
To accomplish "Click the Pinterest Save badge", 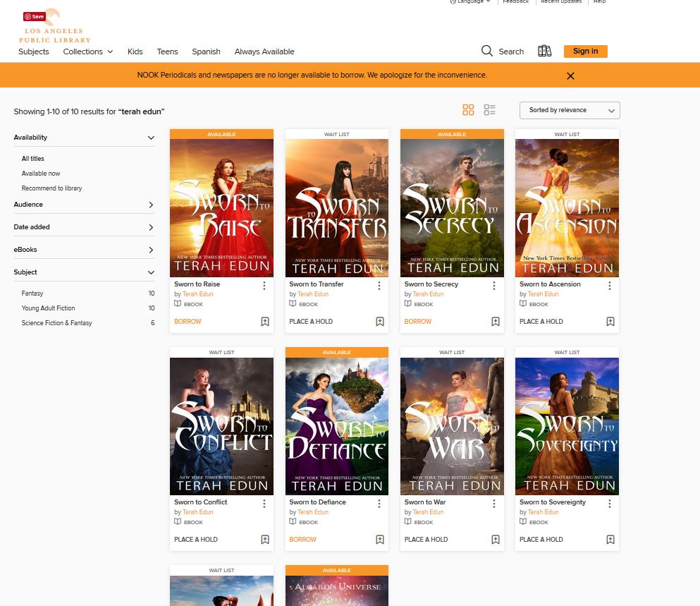I will [x=35, y=16].
